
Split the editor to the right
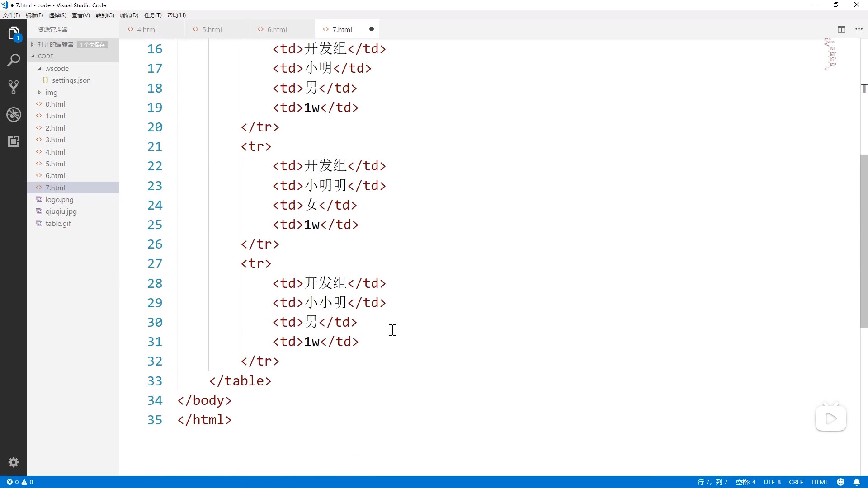click(841, 29)
